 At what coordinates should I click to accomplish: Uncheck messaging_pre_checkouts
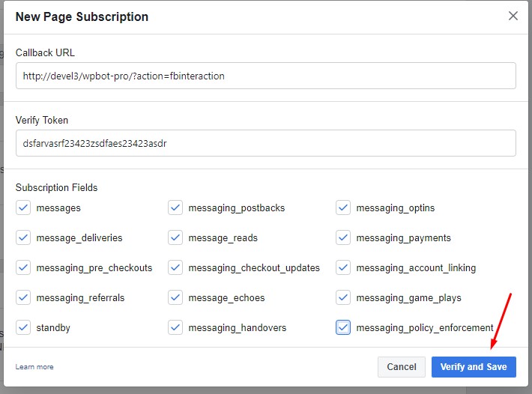[x=23, y=267]
